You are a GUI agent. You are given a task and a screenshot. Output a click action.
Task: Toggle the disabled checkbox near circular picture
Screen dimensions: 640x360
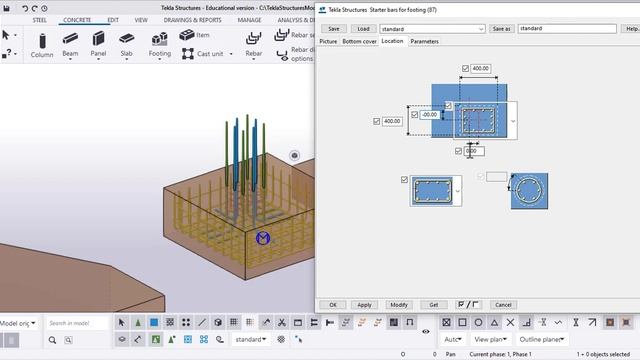tap(480, 176)
